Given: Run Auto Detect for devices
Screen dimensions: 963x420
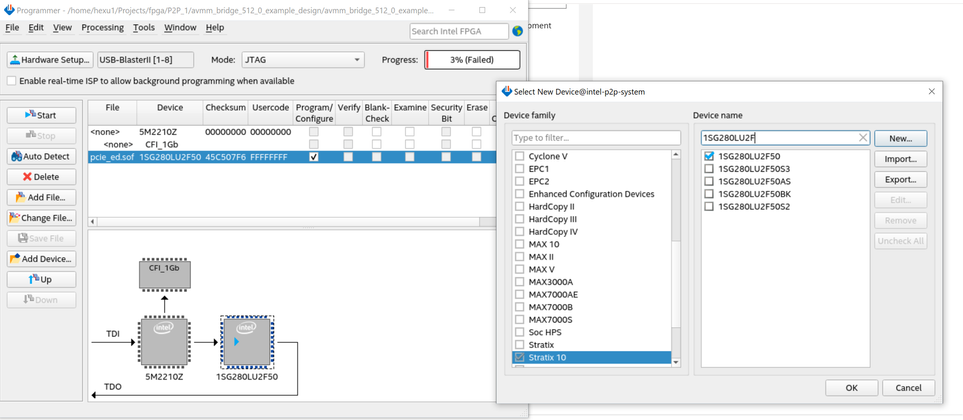Looking at the screenshot, I should (x=42, y=156).
